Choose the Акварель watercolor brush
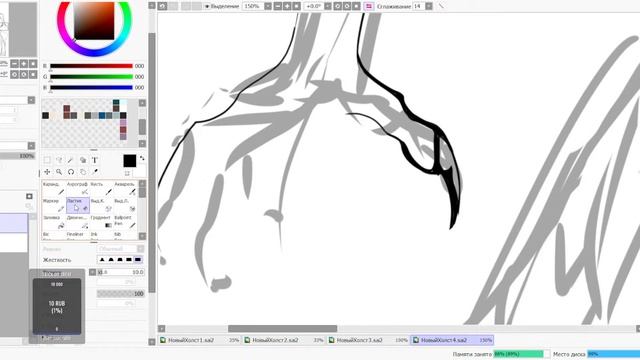 (125, 189)
